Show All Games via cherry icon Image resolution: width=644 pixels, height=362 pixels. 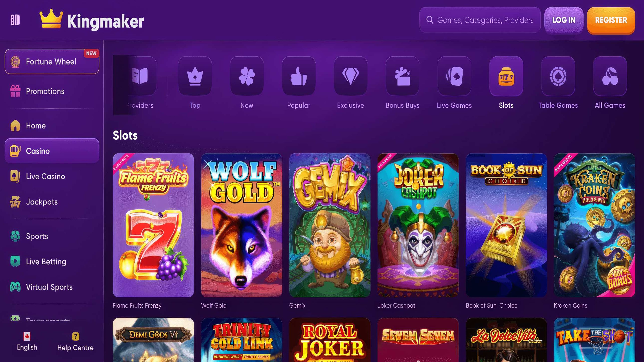pyautogui.click(x=610, y=76)
